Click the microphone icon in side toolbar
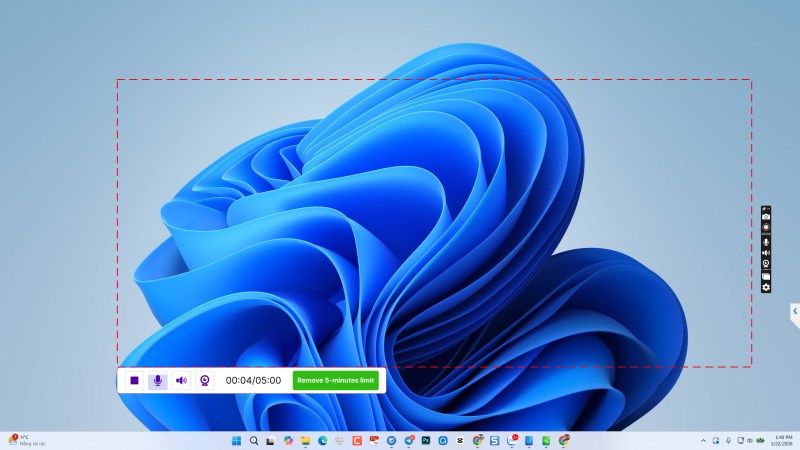 point(766,240)
